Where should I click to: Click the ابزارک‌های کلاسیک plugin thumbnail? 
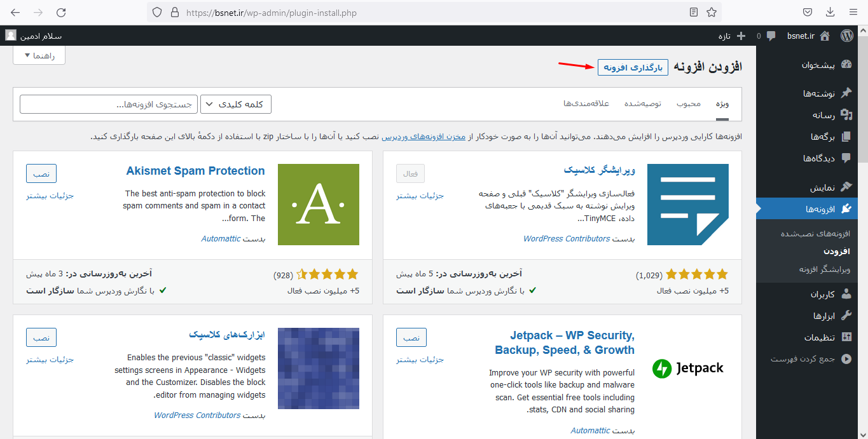[319, 368]
